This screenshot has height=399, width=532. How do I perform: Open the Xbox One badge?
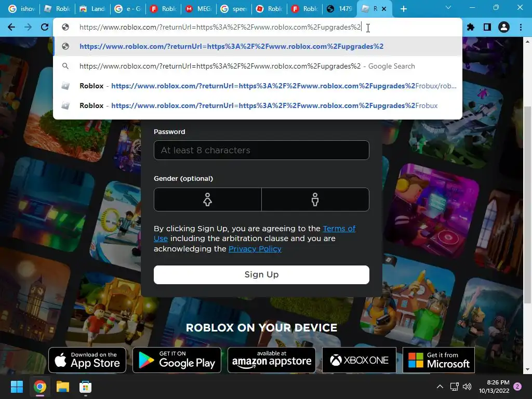[359, 360]
